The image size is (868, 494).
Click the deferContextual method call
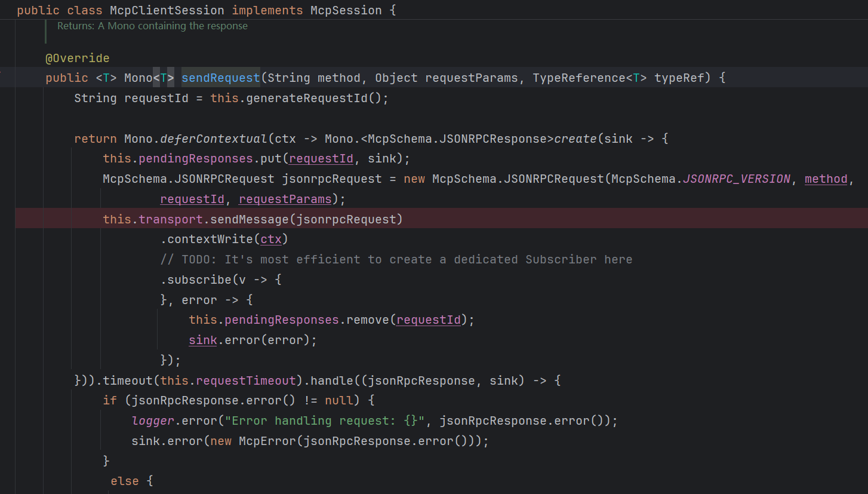point(214,139)
